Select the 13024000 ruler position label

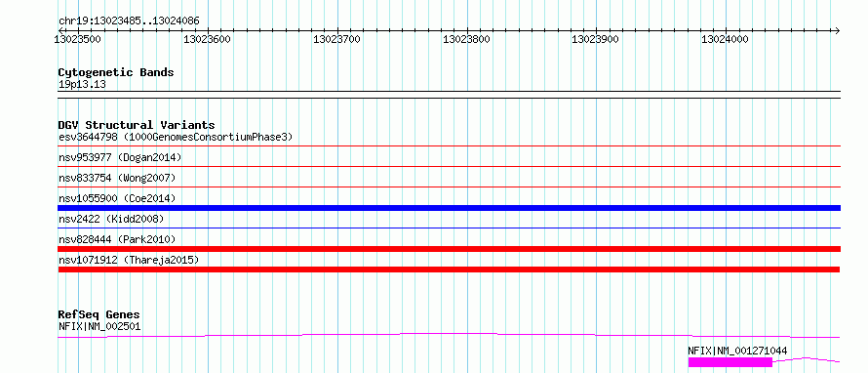(726, 39)
